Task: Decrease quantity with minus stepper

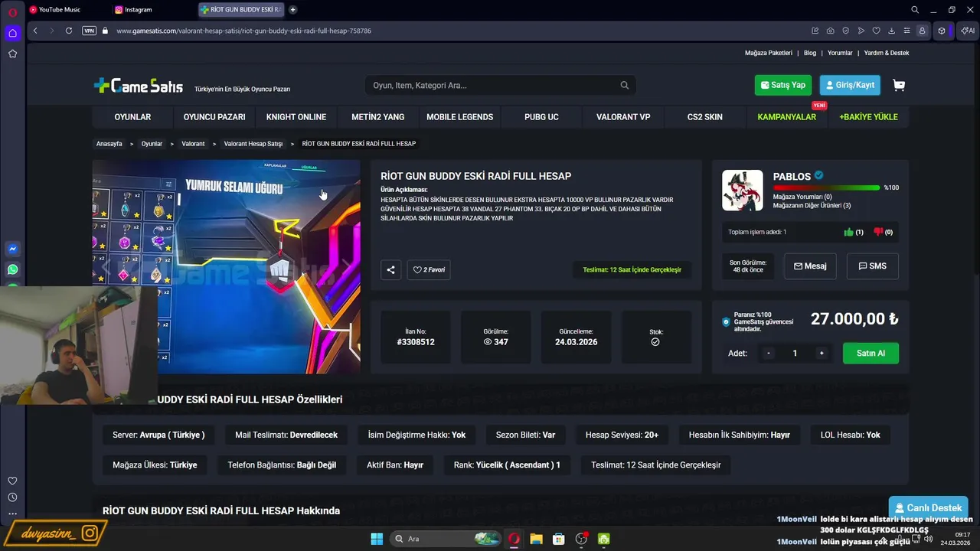Action: pos(769,353)
